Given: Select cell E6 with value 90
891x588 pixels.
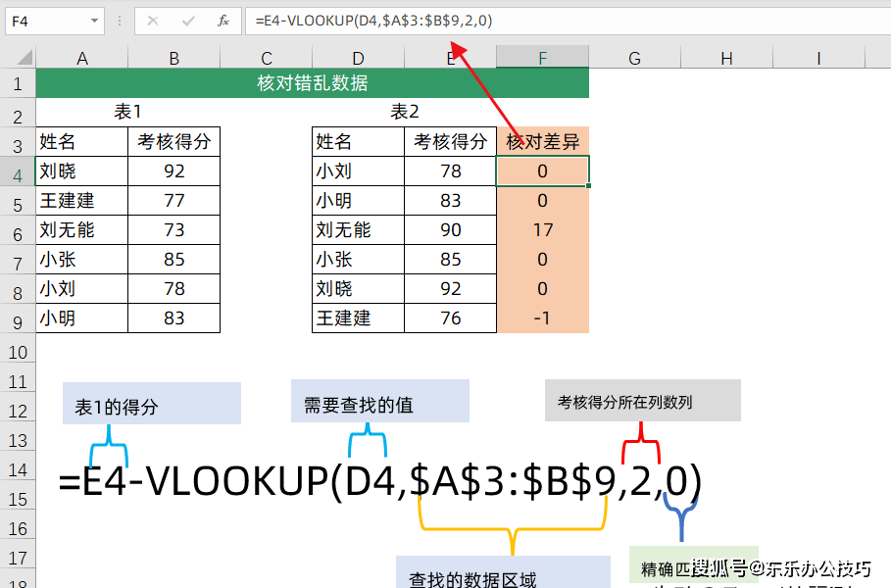Looking at the screenshot, I should [x=450, y=230].
